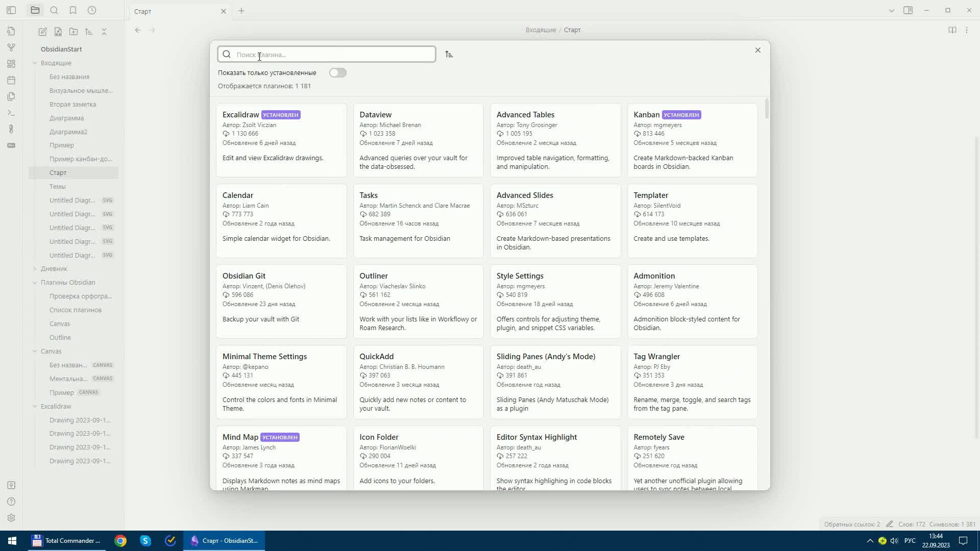Open Chrome from taskbar
The width and height of the screenshot is (980, 551).
(x=120, y=541)
